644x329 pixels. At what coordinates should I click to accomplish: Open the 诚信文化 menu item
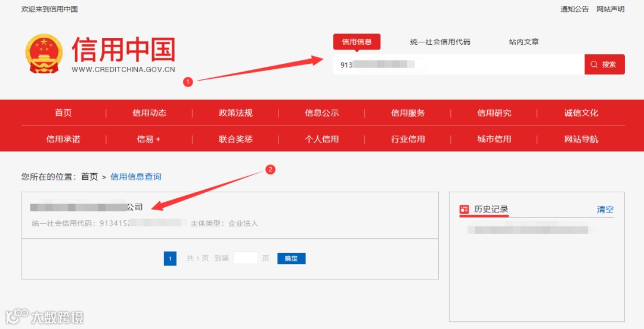pyautogui.click(x=581, y=113)
